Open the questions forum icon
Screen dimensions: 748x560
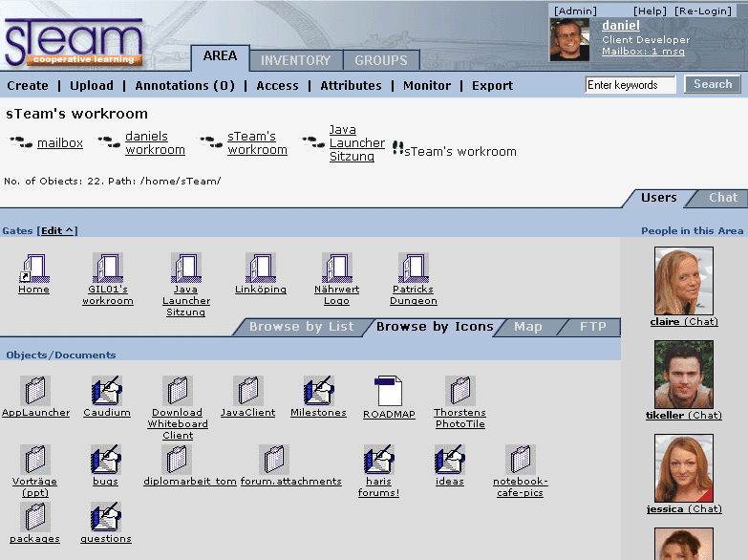click(x=106, y=517)
